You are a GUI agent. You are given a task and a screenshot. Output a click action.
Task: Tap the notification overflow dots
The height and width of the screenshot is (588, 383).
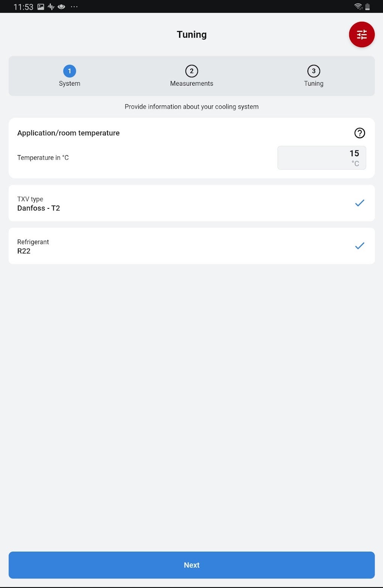74,7
